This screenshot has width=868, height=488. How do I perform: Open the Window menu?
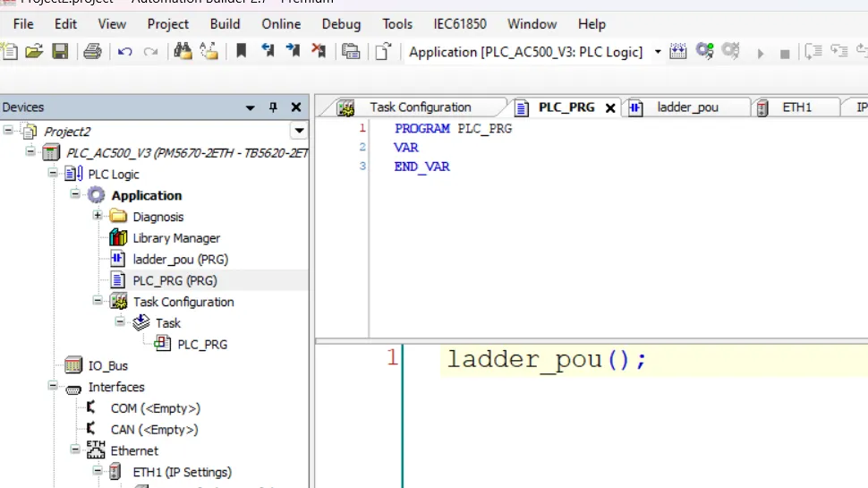click(532, 24)
